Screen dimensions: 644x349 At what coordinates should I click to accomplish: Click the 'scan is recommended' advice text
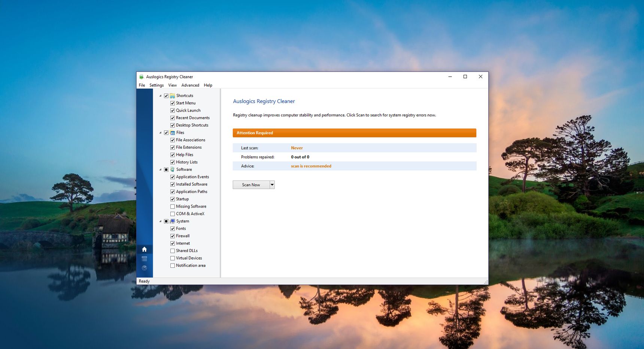[311, 166]
